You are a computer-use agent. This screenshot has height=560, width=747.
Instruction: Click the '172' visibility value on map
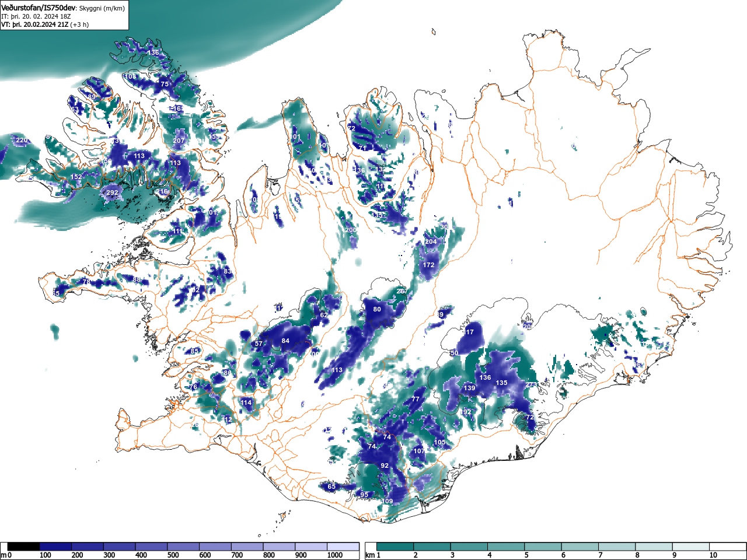pos(429,265)
